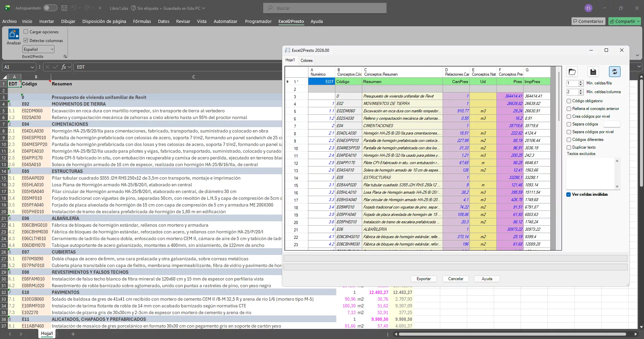Expand the Name Box dropdown for A1
This screenshot has height=339, width=644.
32,67
